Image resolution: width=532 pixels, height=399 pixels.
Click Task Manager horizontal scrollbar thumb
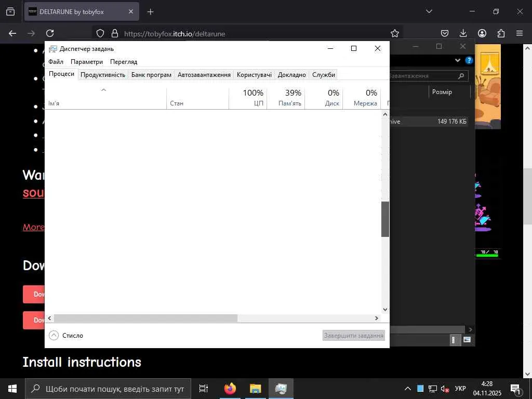tap(146, 318)
